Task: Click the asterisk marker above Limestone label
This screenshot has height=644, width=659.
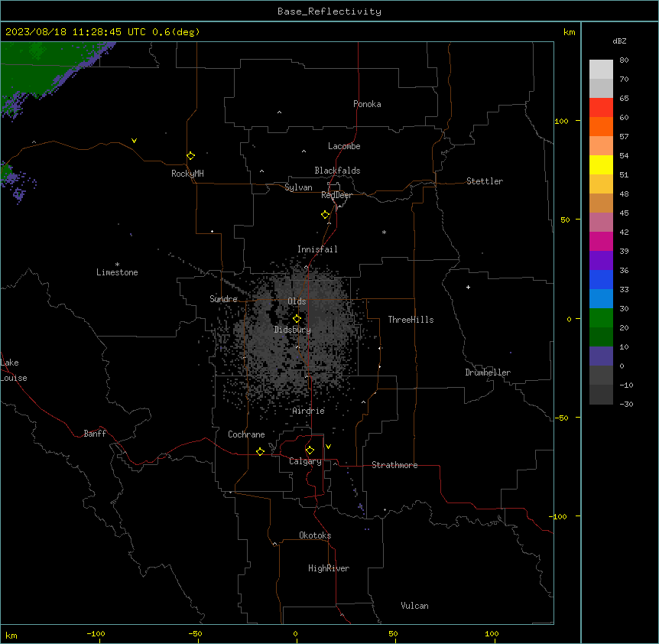Action: click(x=117, y=265)
